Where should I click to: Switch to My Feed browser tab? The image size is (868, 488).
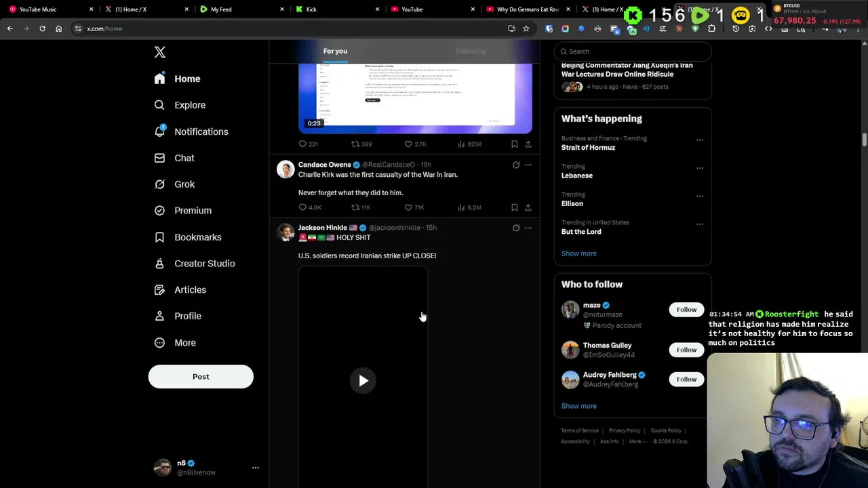(x=241, y=9)
